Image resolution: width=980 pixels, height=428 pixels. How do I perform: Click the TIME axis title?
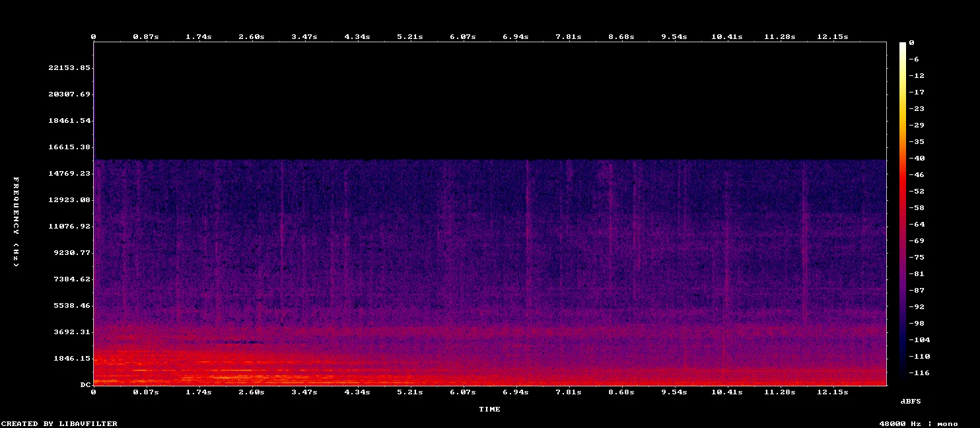[x=489, y=410]
